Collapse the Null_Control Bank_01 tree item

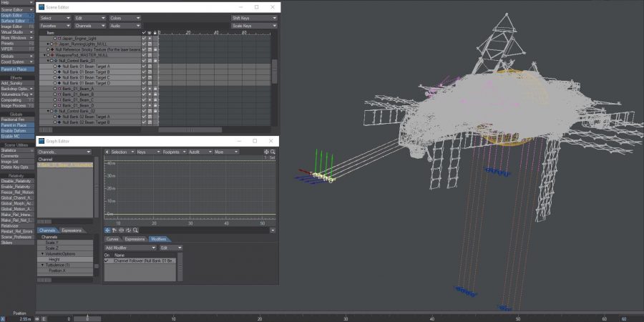tap(48, 61)
